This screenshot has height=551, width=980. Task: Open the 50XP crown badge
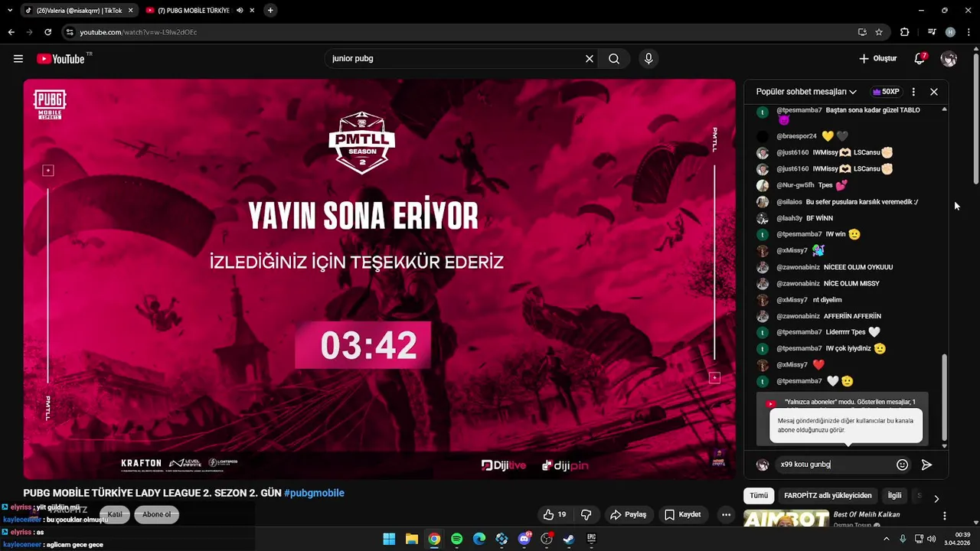[886, 92]
